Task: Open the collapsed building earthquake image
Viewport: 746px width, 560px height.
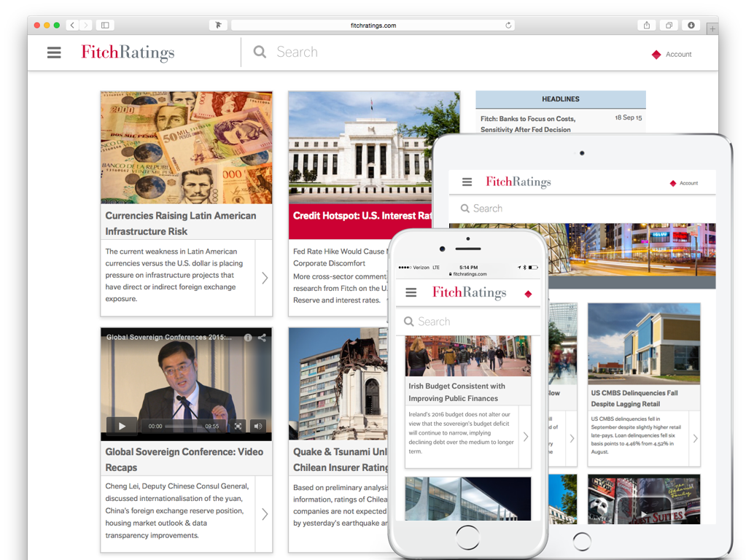Action: coord(339,384)
